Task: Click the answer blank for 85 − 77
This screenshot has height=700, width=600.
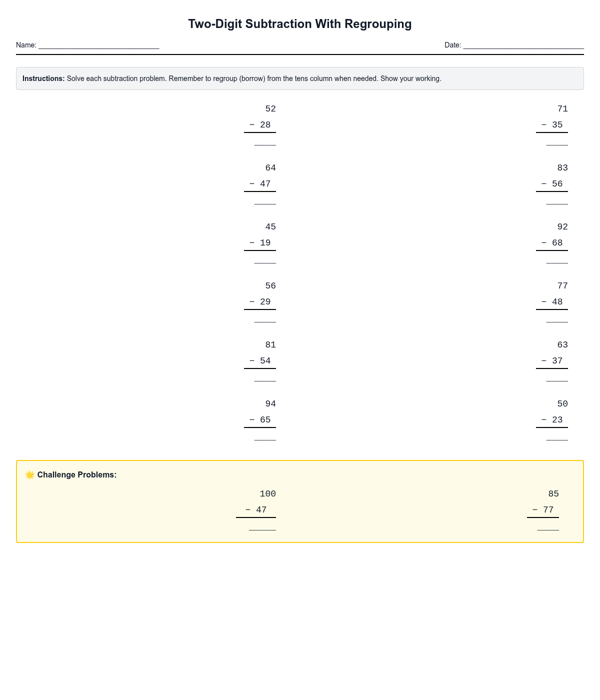Action: click(548, 526)
